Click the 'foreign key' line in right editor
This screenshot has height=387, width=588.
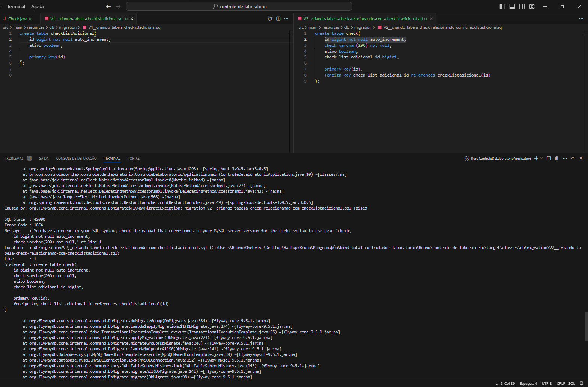pos(408,75)
